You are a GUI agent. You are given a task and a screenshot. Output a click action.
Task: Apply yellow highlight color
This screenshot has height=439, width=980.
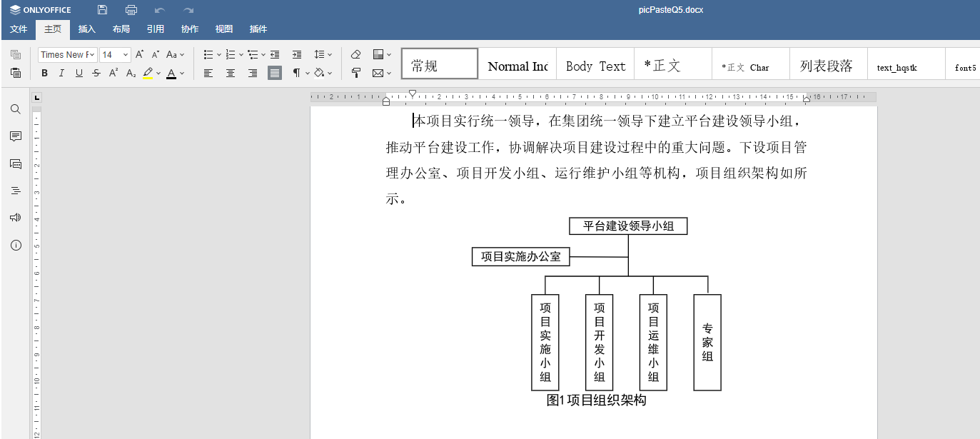[148, 73]
